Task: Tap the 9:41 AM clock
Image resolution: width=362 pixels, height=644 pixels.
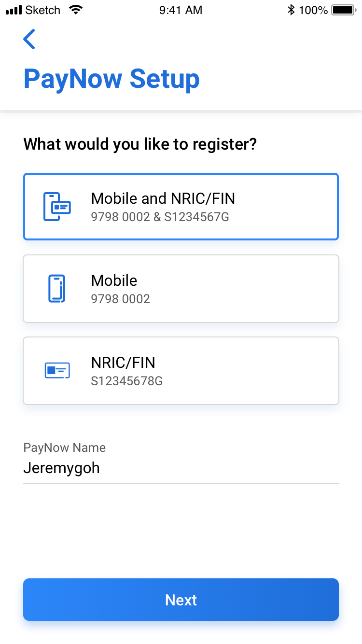Action: click(181, 10)
